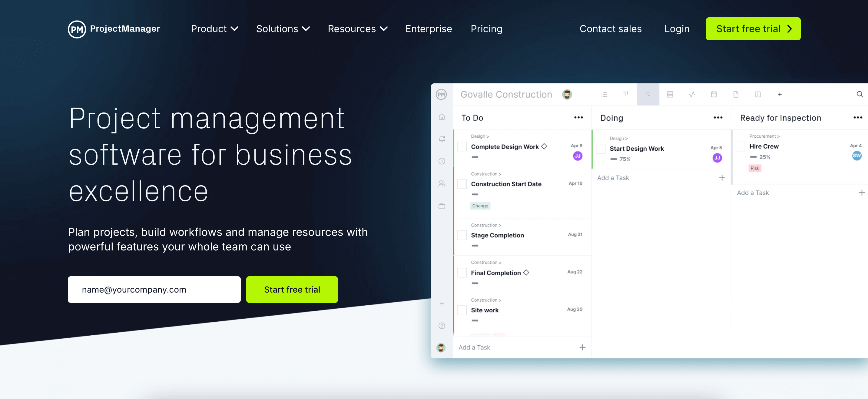Switch to the sheet table view icon
The width and height of the screenshot is (868, 399).
pos(670,94)
